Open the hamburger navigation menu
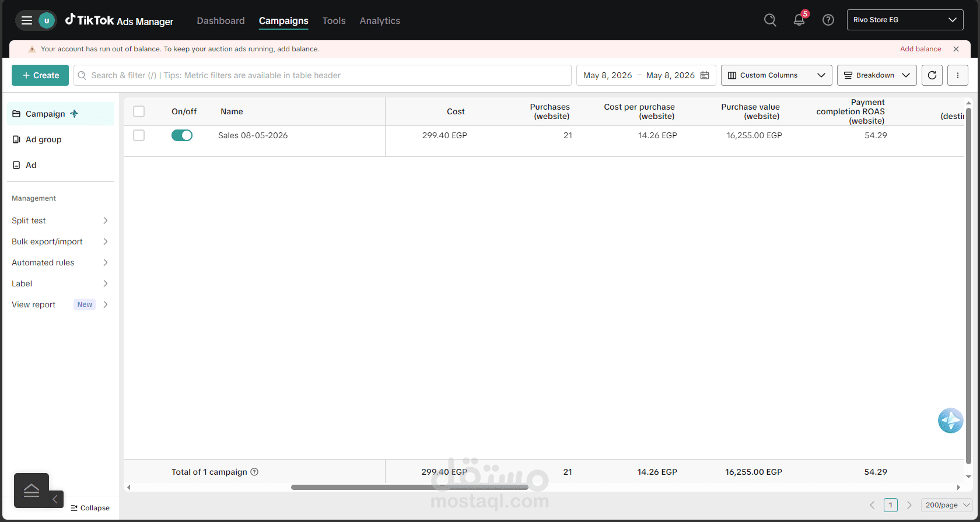This screenshot has width=980, height=522. click(x=26, y=21)
